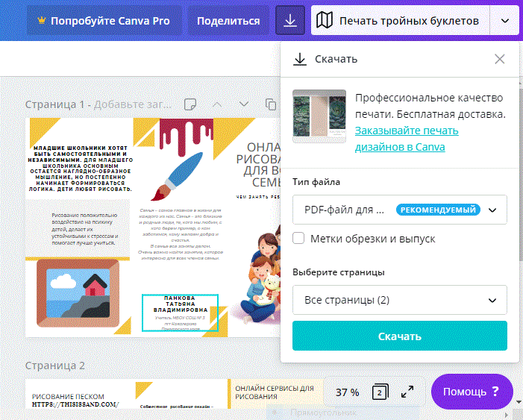Click the Скачать panel header download icon

[300, 59]
